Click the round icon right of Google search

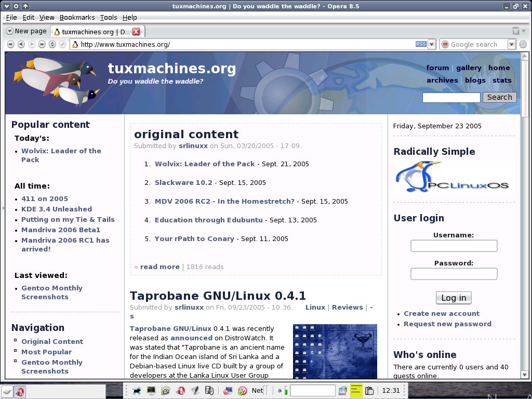523,45
